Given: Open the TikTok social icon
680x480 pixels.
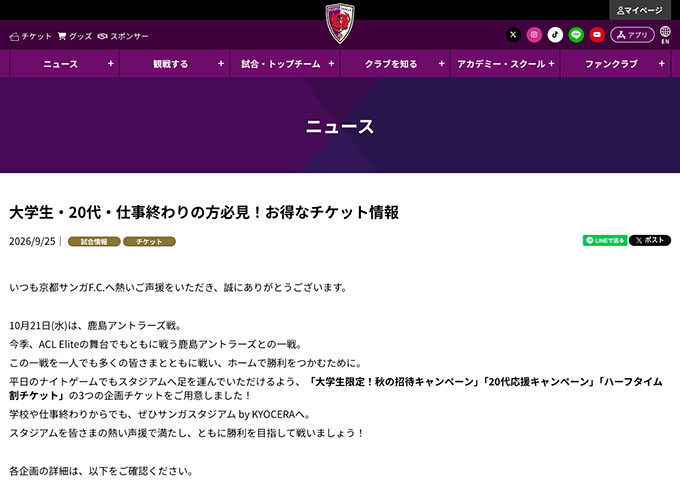Looking at the screenshot, I should pos(555,35).
